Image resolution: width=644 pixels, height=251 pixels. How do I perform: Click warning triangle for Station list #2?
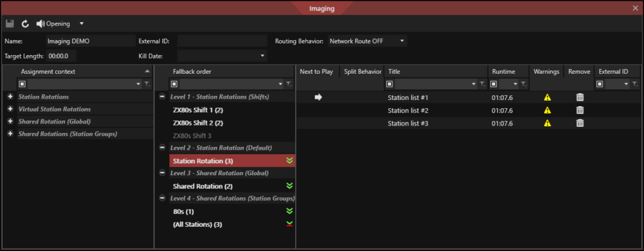547,110
